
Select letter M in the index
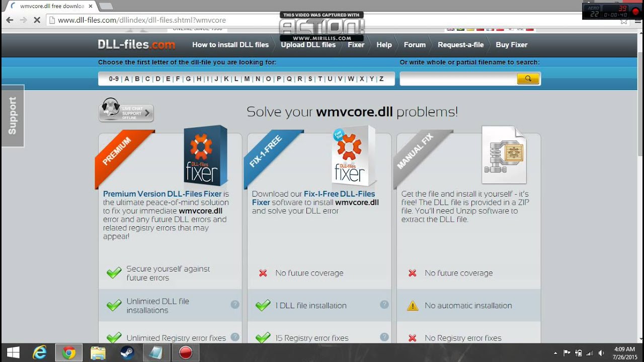pyautogui.click(x=247, y=79)
